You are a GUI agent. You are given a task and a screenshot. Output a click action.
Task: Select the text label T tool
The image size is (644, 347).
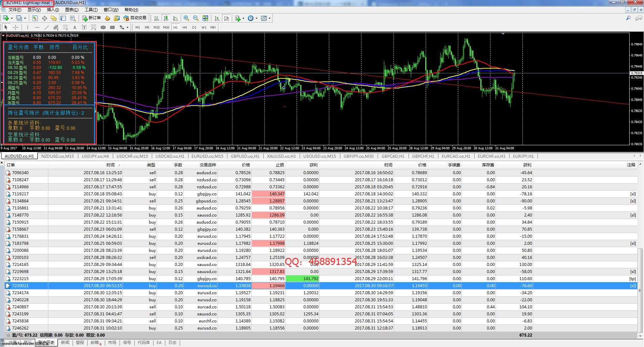click(x=84, y=27)
